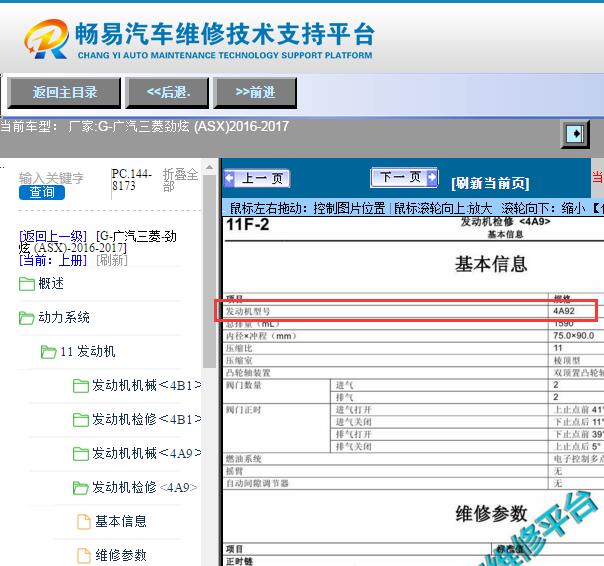Toggle the side panel arrow icon
604x566 pixels.
(x=575, y=134)
